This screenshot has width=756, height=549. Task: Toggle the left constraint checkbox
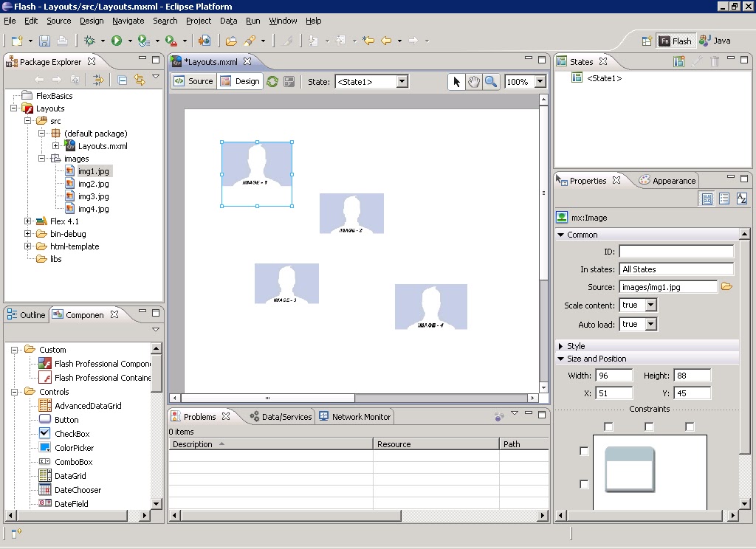tap(584, 452)
